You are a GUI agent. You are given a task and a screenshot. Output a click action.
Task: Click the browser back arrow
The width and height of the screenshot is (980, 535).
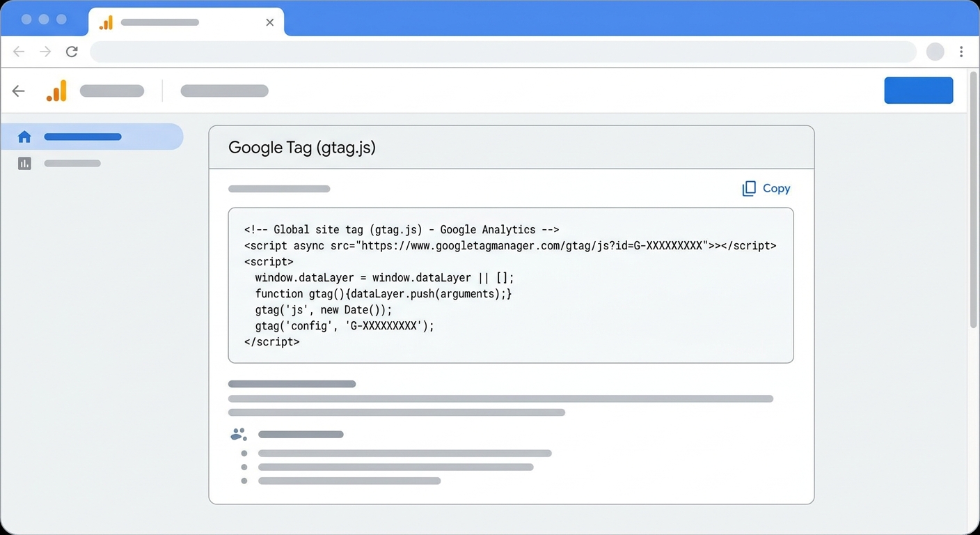tap(19, 52)
